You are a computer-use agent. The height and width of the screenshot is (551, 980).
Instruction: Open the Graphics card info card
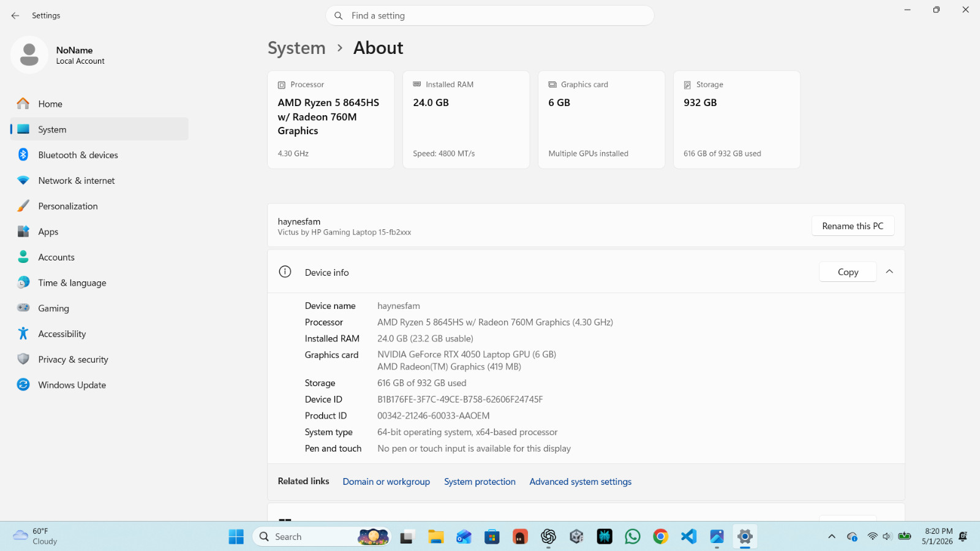click(x=601, y=120)
